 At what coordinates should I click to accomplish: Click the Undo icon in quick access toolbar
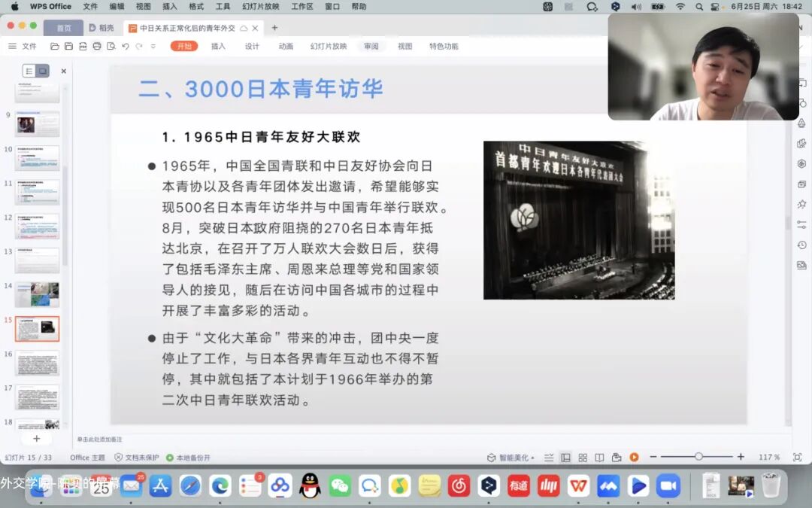(x=126, y=46)
